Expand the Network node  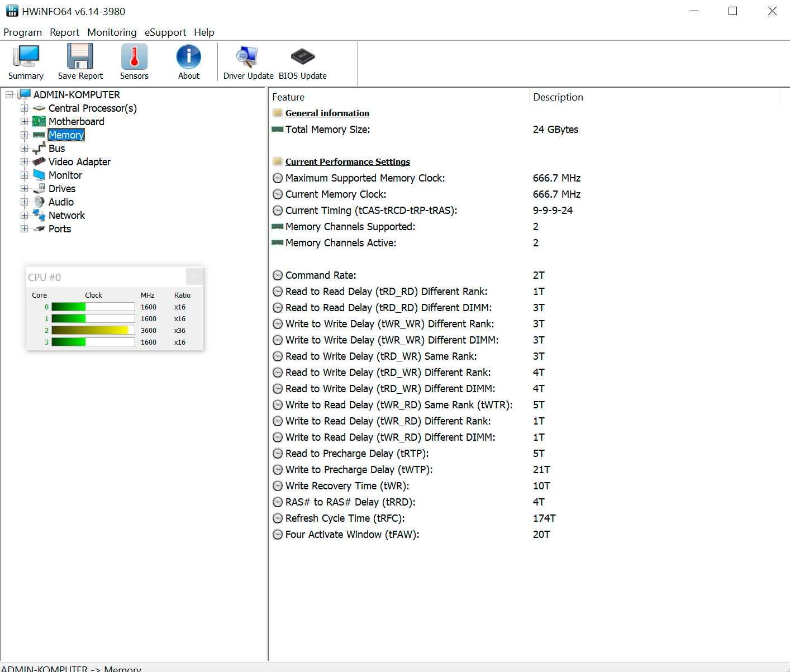pyautogui.click(x=24, y=216)
